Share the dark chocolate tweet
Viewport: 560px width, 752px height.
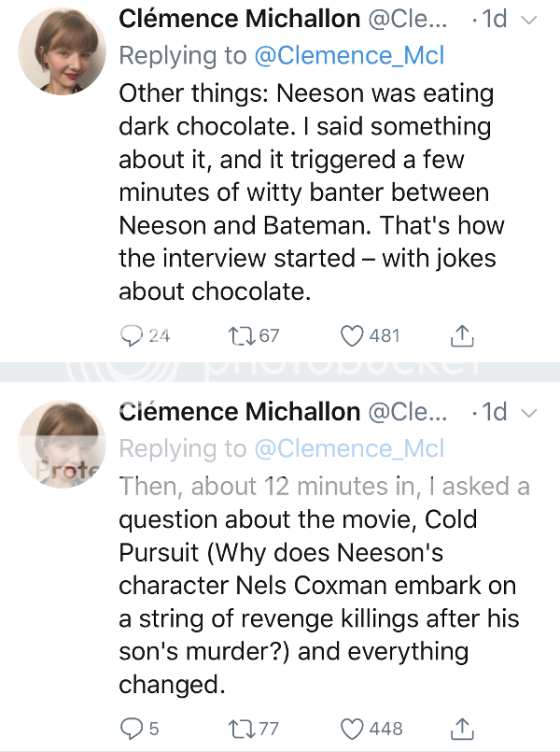(461, 334)
